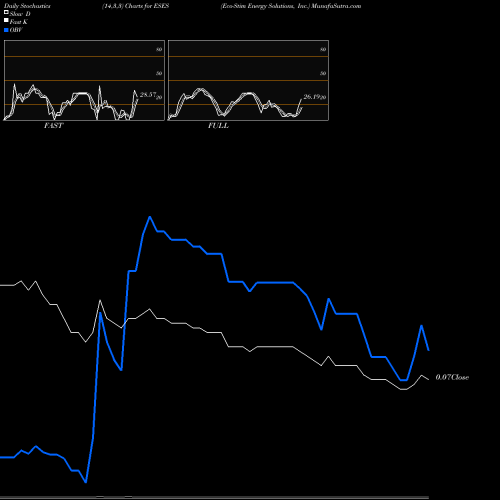Viewport: 500px width, 500px height.
Task: Select the 'Eco-Stim Energy Solutions, Inc.' text
Action: click(x=265, y=6)
